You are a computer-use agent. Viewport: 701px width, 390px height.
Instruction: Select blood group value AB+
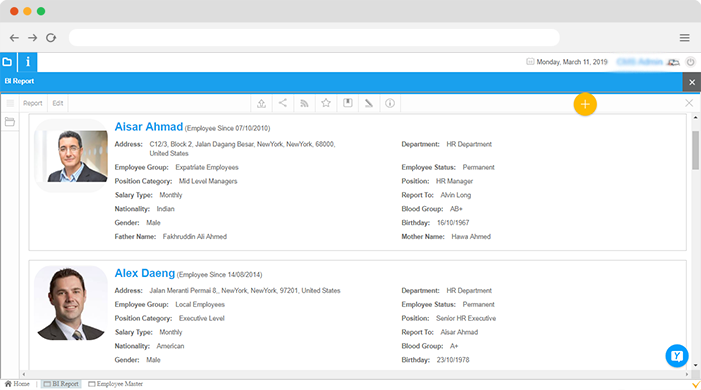(x=456, y=209)
